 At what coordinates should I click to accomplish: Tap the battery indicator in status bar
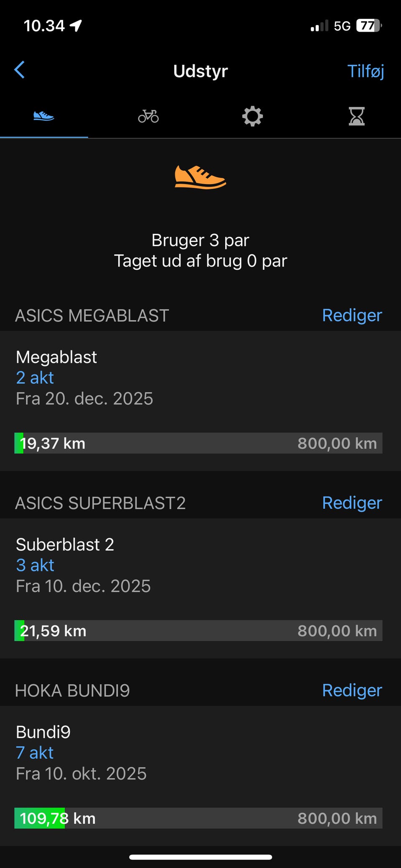[x=369, y=26]
